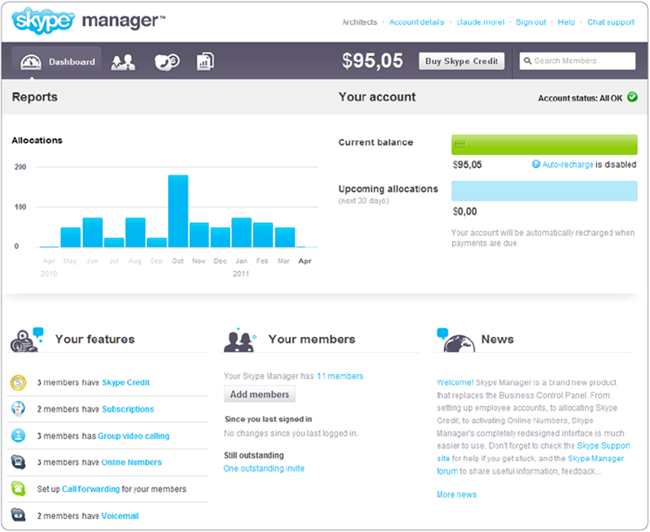Click the Voicemail icon
650x532 pixels.
point(18,515)
